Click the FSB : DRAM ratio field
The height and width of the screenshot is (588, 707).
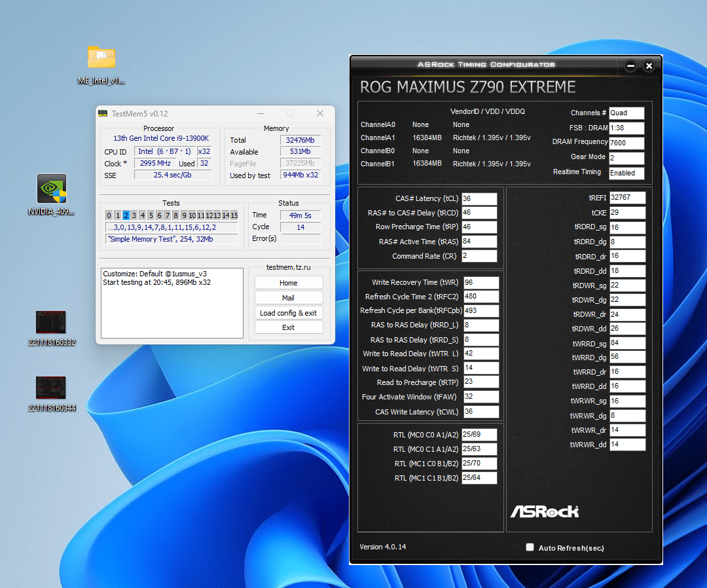[x=626, y=128]
